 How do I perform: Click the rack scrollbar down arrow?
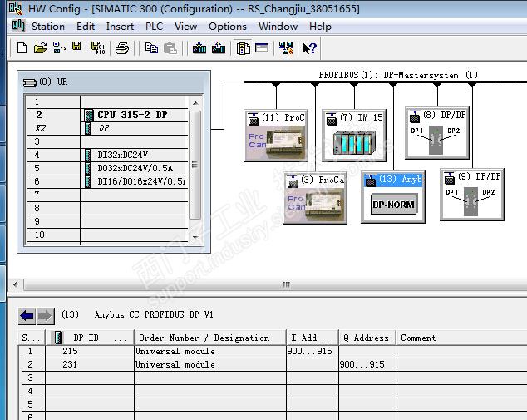click(x=195, y=237)
